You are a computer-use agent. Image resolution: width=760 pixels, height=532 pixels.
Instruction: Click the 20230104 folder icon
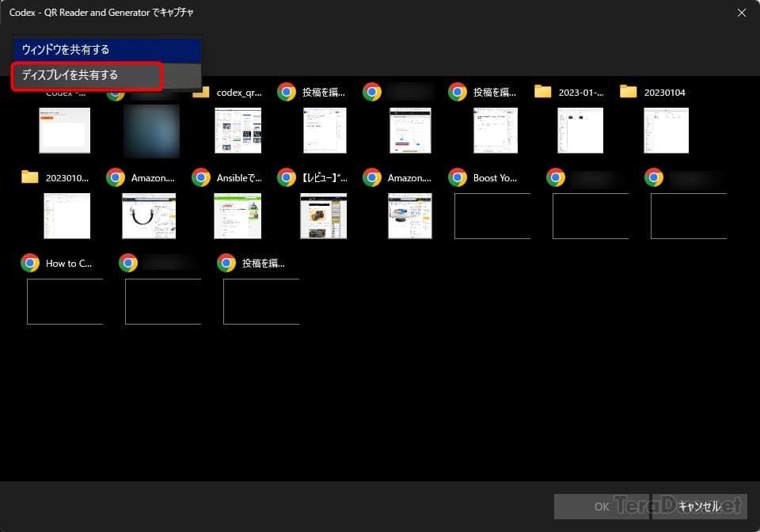(x=629, y=92)
